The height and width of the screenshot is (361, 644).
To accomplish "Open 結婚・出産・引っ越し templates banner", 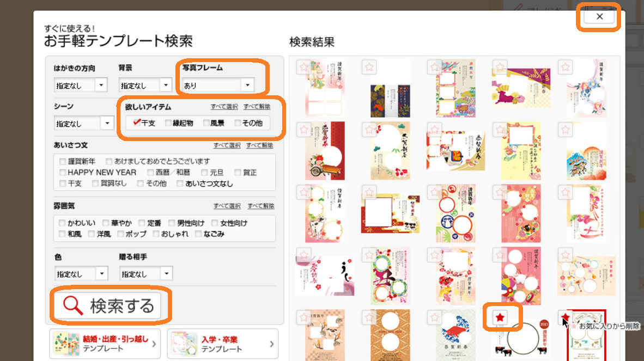I will click(105, 344).
